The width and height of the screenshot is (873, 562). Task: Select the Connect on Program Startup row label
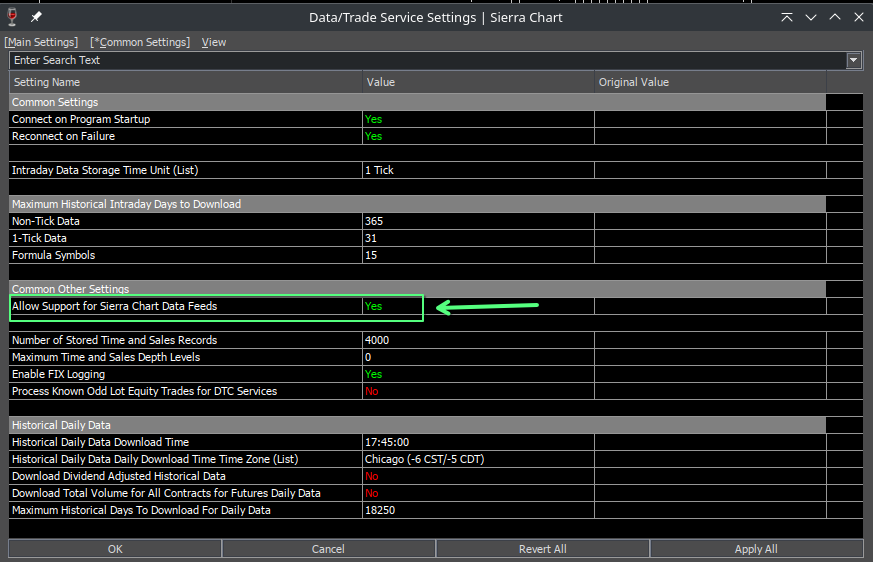[x=81, y=119]
